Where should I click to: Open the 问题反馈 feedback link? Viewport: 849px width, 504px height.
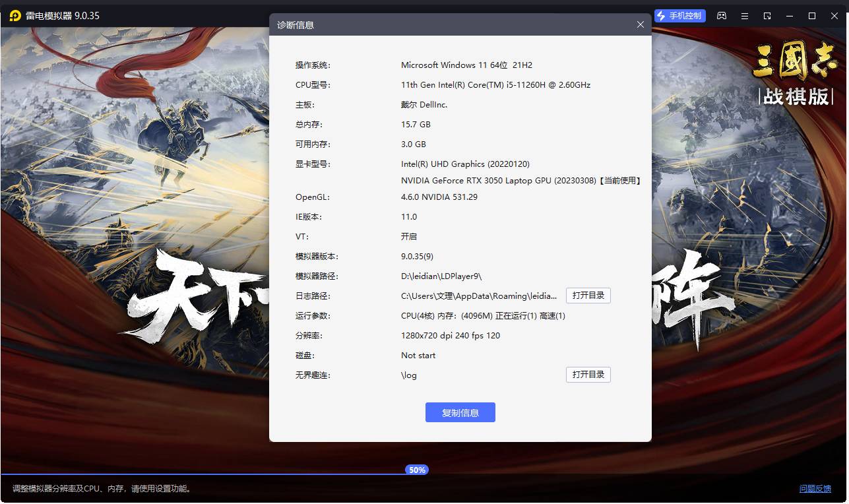(815, 489)
